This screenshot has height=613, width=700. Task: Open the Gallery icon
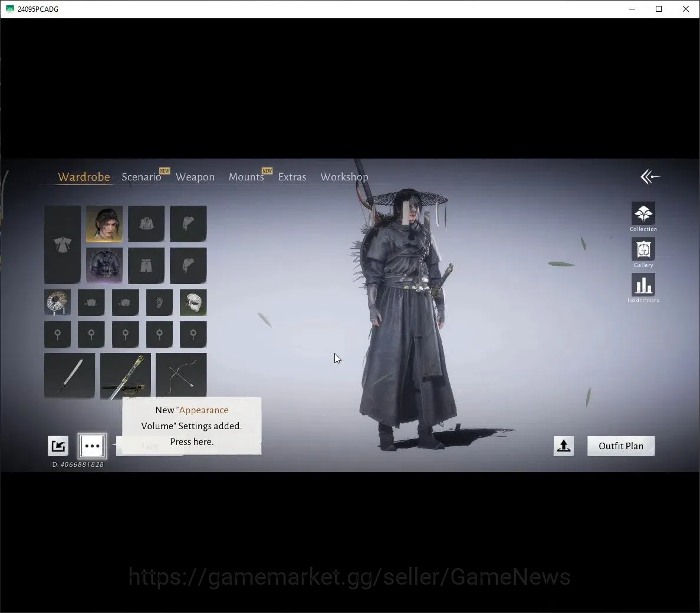643,249
